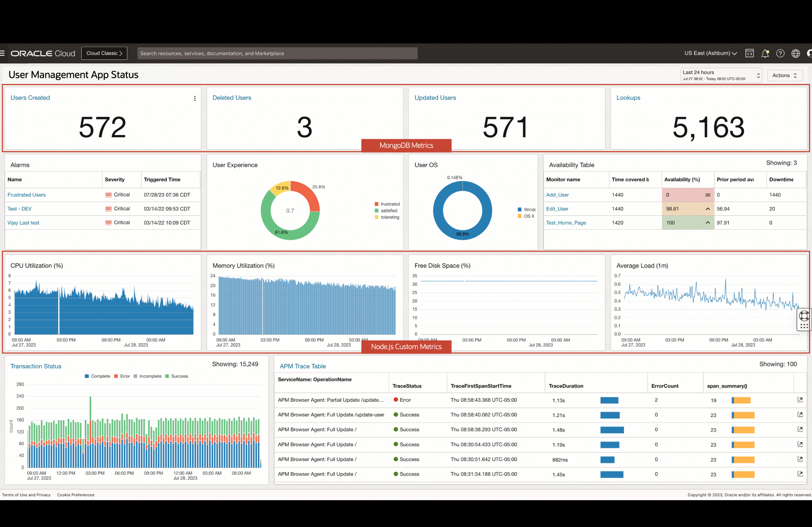
Task: Toggle availability trend arrow for Edit_User
Action: pyautogui.click(x=706, y=209)
